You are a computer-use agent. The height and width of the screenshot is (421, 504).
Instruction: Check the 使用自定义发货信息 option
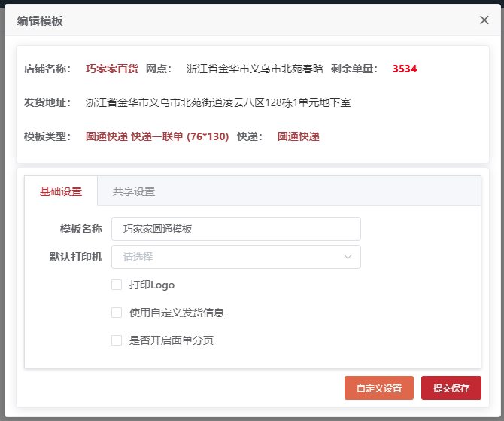click(x=117, y=313)
